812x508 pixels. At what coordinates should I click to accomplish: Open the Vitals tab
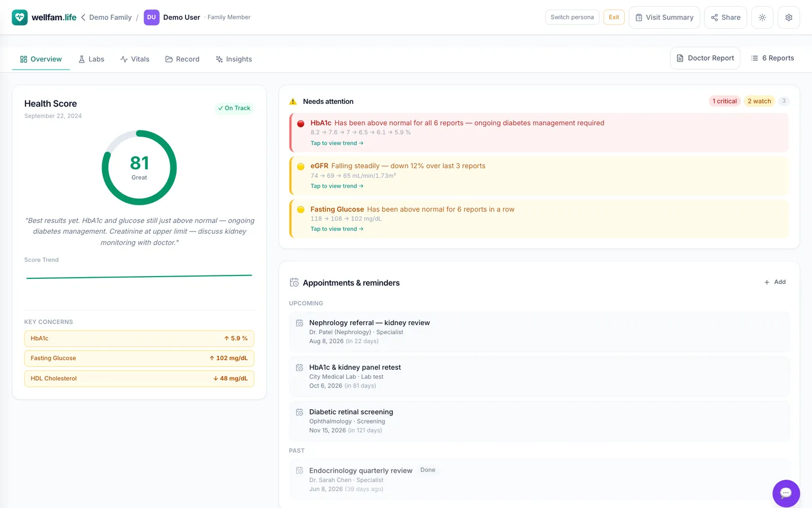point(135,59)
